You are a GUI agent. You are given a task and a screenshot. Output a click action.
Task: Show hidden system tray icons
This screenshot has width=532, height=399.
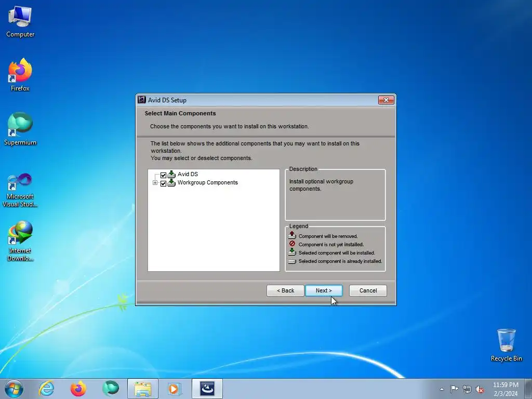[x=442, y=389]
